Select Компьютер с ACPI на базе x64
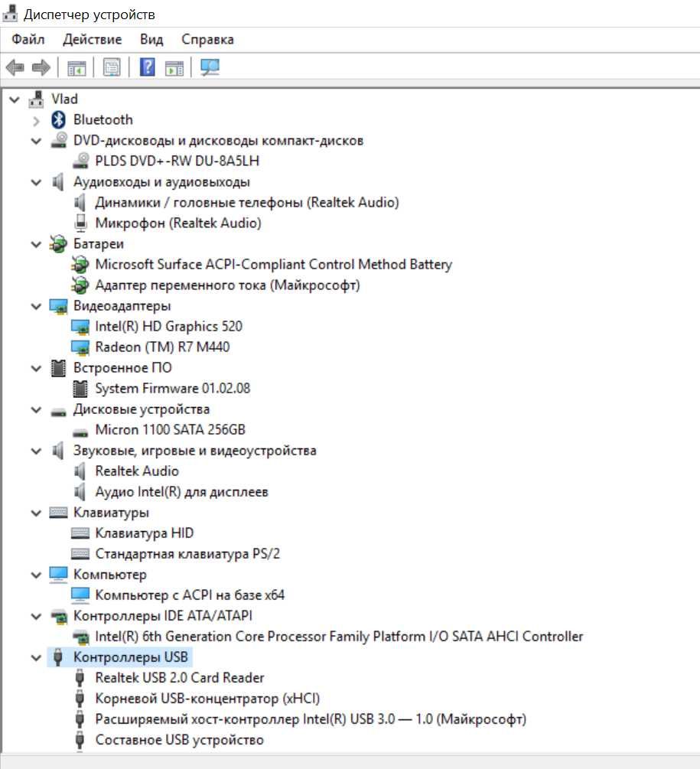 pos(190,595)
